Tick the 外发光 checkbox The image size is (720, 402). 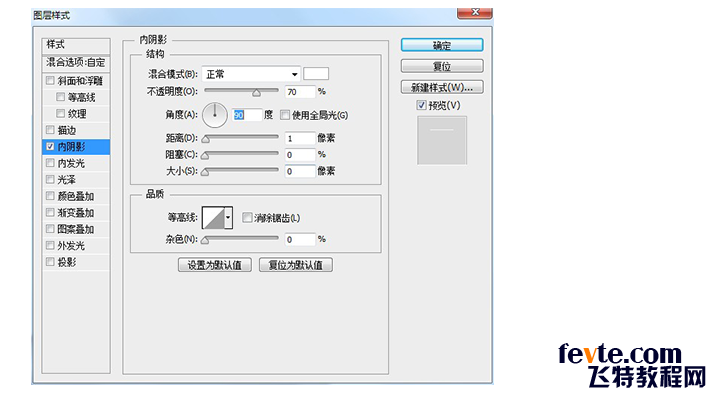tap(50, 245)
